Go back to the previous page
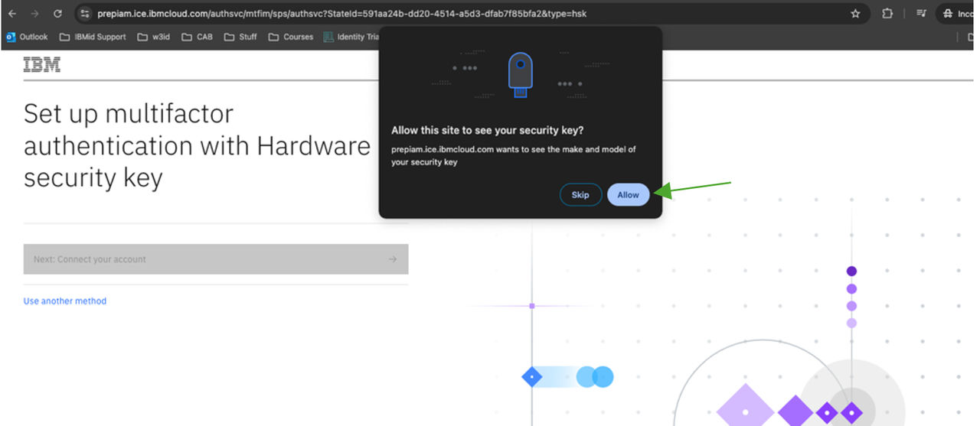980x426 pixels. click(11, 14)
